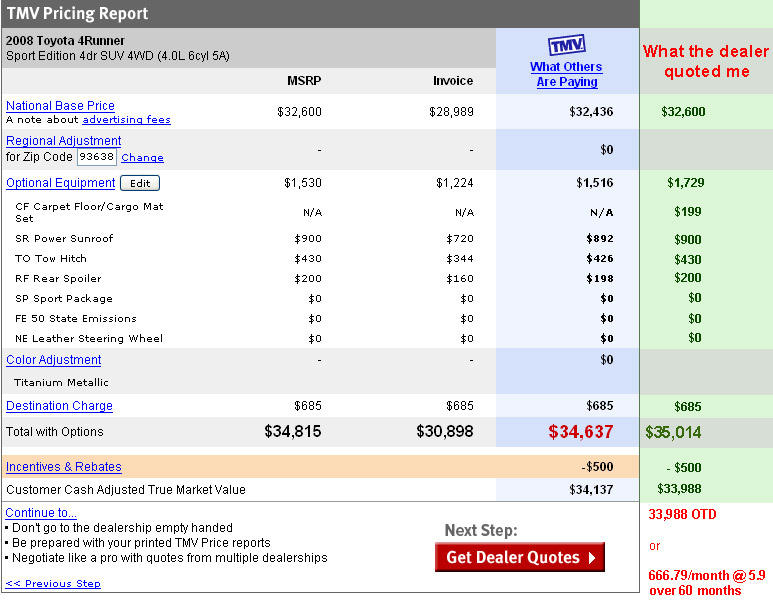Open the advertising fees note link

[x=126, y=119]
